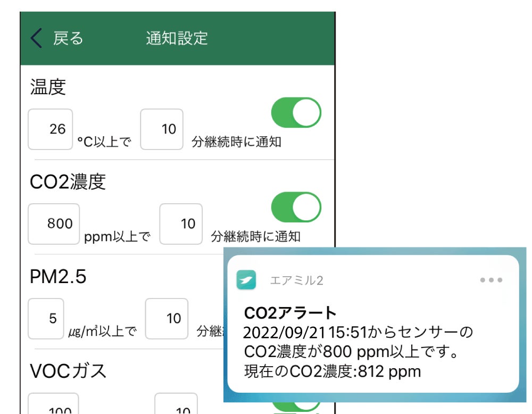Turn off the CO2濃度 notification toggle
Viewport: 532px width, 414px height.
[296, 207]
